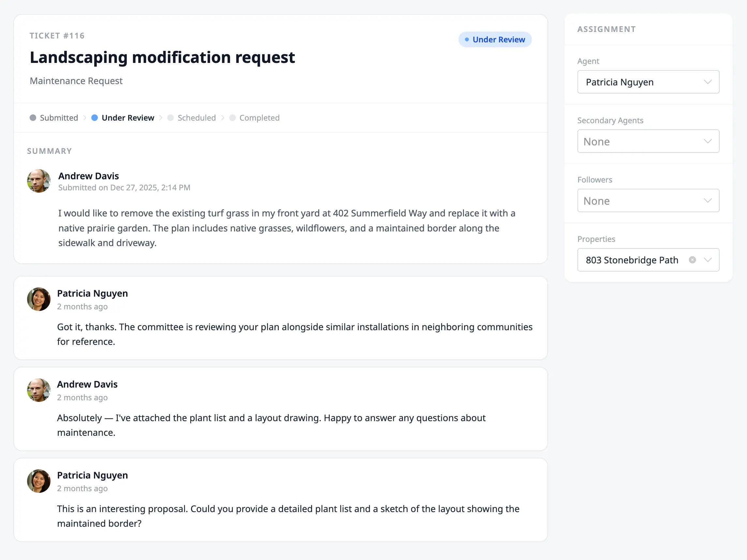This screenshot has width=747, height=560.
Task: Click the Summary section header
Action: coord(49,151)
